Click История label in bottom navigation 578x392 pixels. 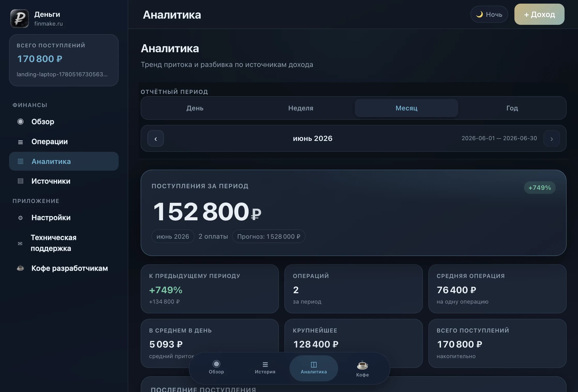click(x=265, y=372)
